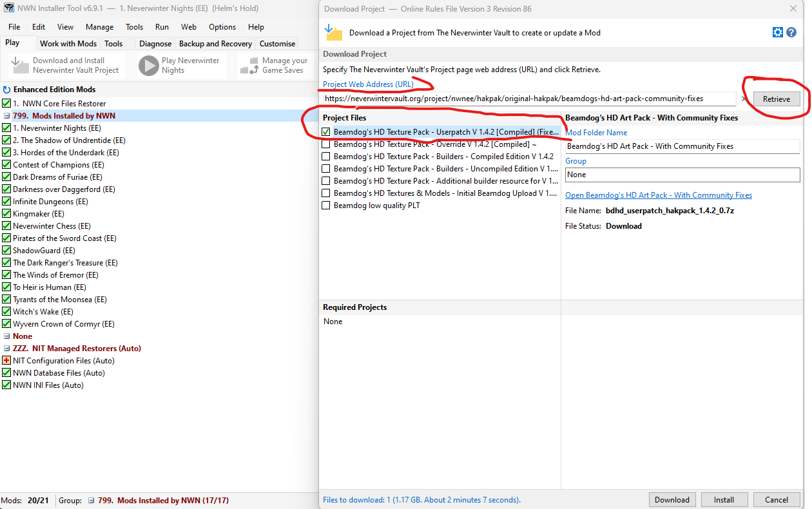The height and width of the screenshot is (509, 812).
Task: Open Beamdog's HD Art Pack With Community Fixes link
Action: click(659, 195)
